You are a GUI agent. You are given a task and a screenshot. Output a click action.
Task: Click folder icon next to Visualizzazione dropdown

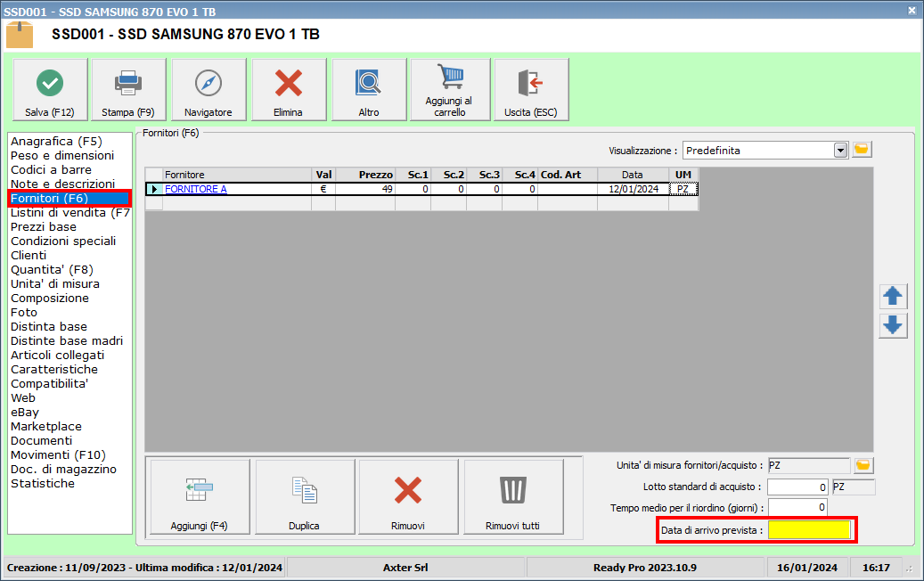click(862, 150)
